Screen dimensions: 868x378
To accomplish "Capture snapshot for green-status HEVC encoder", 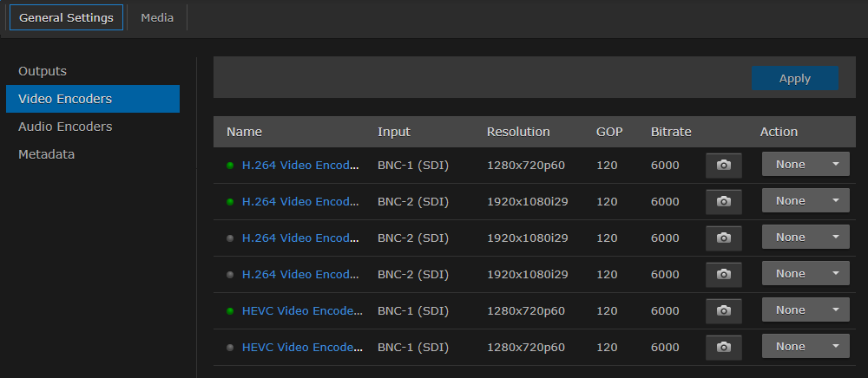I will pos(723,310).
